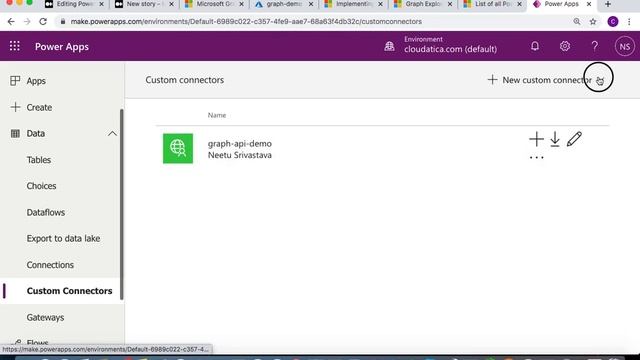Click the Data table icon

point(15,133)
